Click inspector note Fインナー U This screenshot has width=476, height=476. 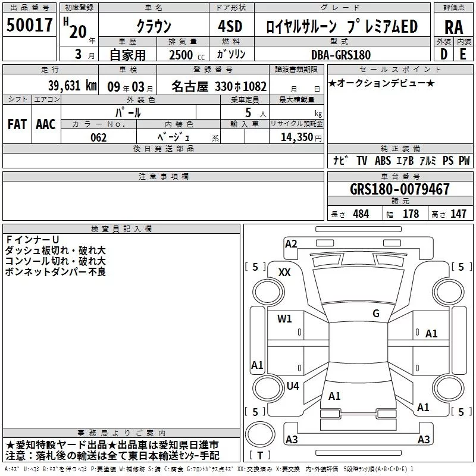click(32, 240)
